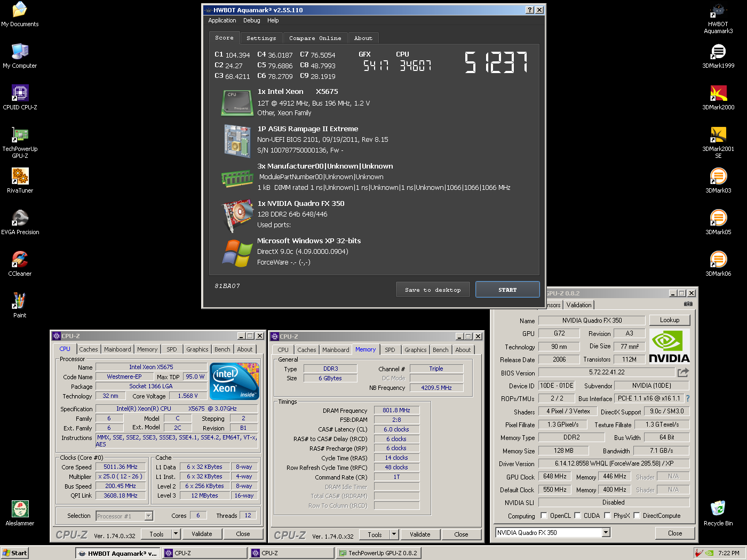Image resolution: width=747 pixels, height=560 pixels.
Task: Click Save to desktop button
Action: pyautogui.click(x=433, y=290)
